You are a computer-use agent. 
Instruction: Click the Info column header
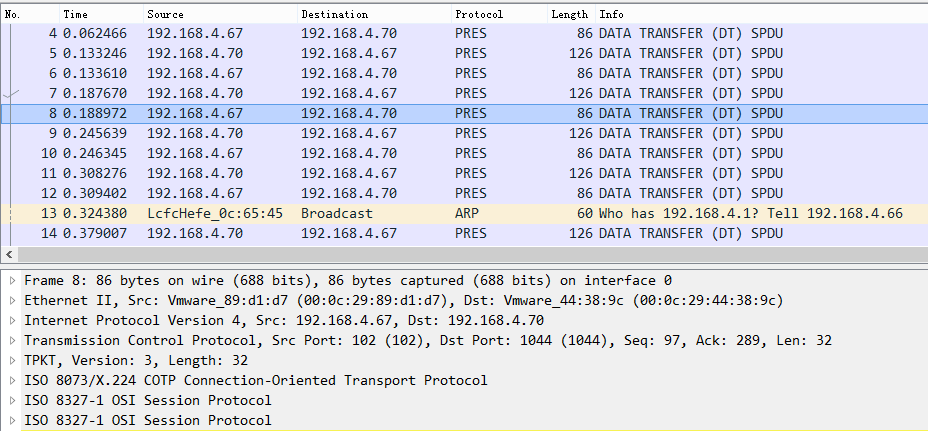[611, 15]
